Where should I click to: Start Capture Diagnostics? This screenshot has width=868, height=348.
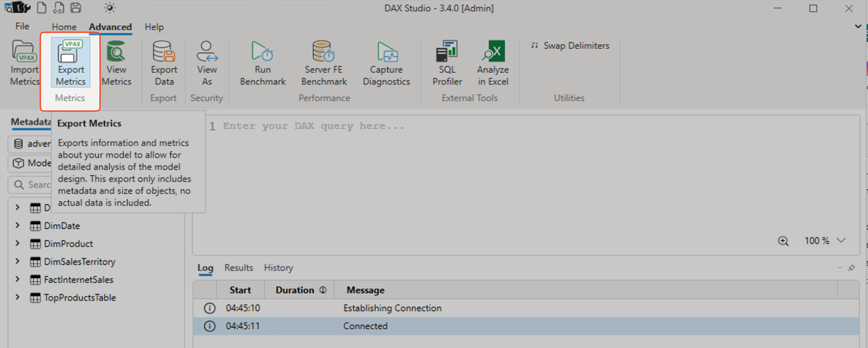386,62
